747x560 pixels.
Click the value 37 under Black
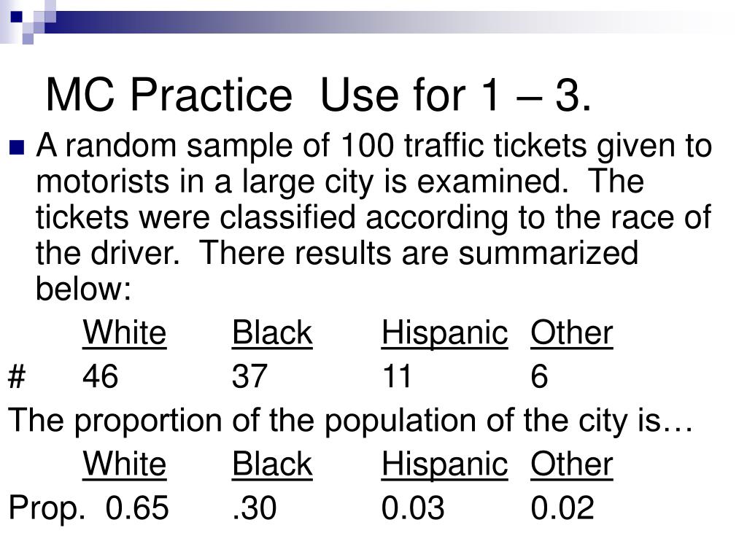pyautogui.click(x=249, y=376)
